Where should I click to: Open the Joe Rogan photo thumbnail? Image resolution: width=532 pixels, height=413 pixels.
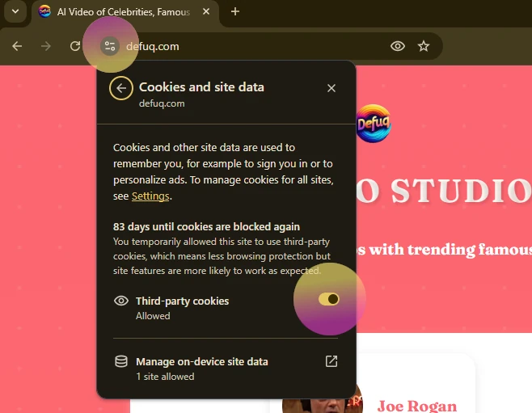coord(323,402)
